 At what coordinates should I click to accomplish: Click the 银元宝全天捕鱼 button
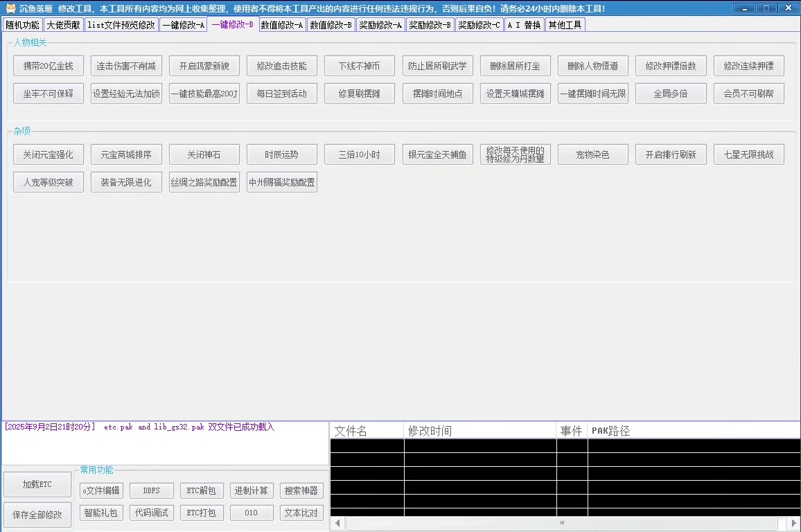[438, 154]
